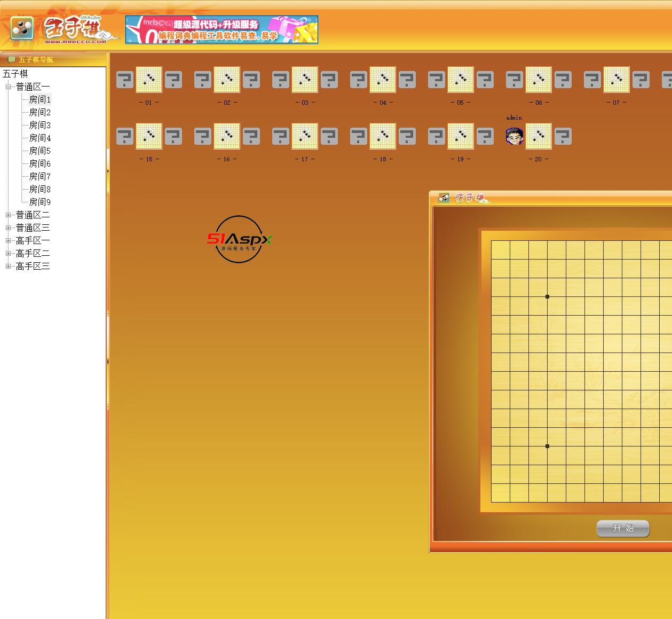Take the left seat at table 07
The height and width of the screenshot is (619, 672).
tap(592, 80)
